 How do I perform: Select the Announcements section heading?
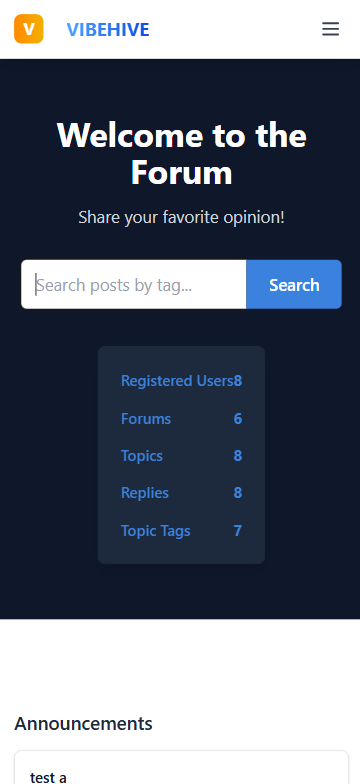pyautogui.click(x=84, y=724)
